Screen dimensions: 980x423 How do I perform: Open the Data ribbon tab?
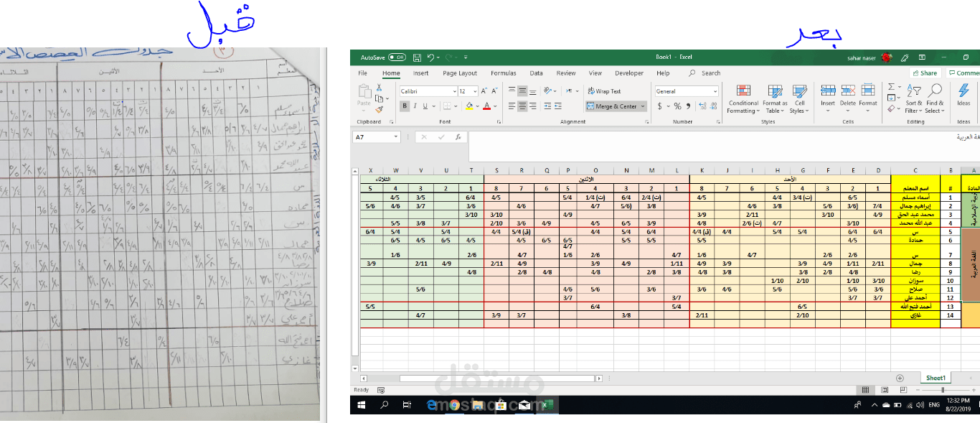click(536, 73)
